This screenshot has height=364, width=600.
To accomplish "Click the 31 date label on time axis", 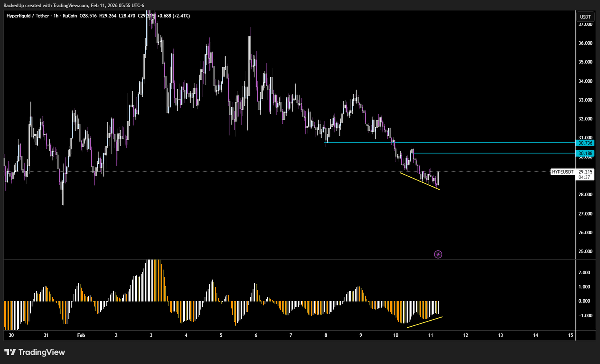I will pyautogui.click(x=46, y=336).
